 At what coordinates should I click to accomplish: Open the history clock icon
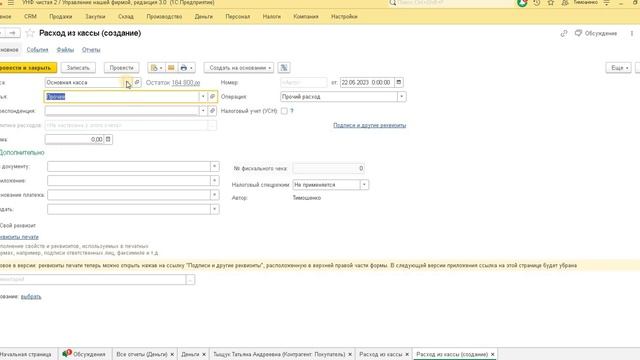537,3
